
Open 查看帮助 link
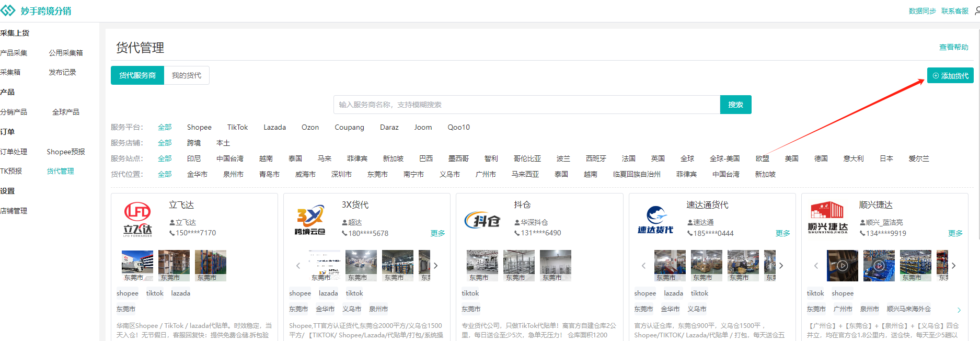tap(954, 47)
